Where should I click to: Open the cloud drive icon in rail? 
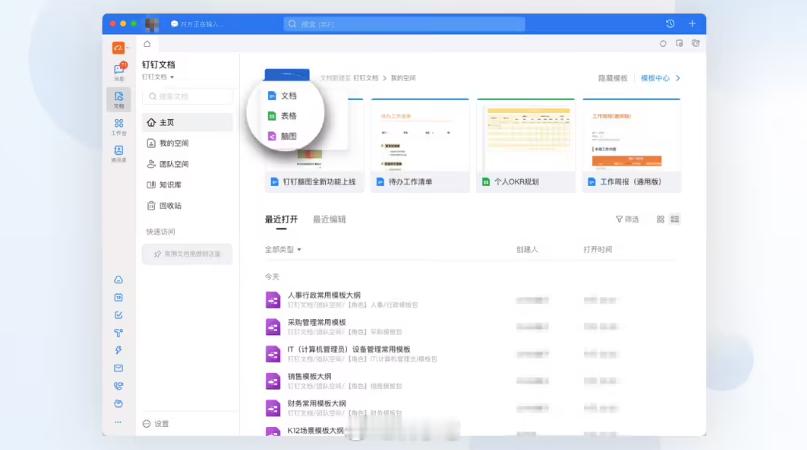click(x=118, y=280)
